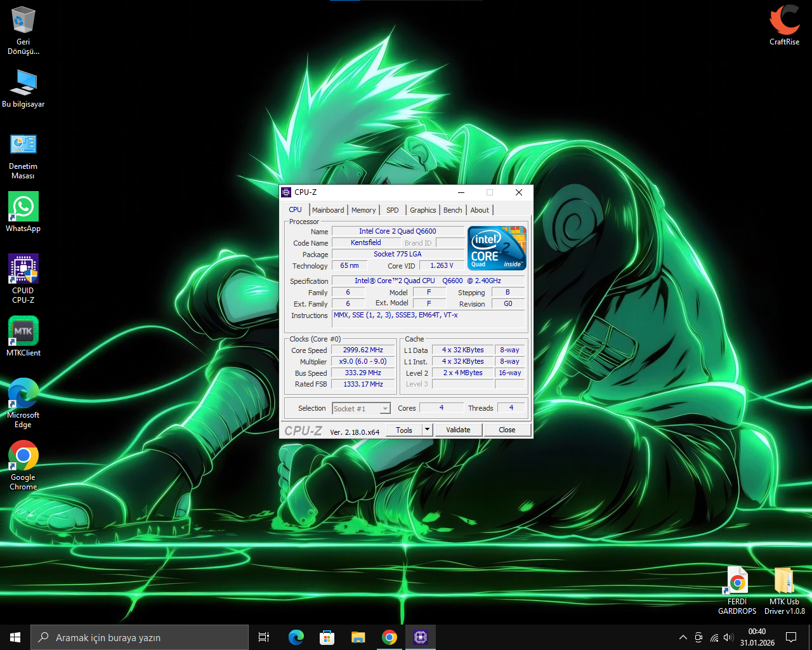Image resolution: width=812 pixels, height=650 pixels.
Task: Switch to the CPU tab
Action: (296, 209)
